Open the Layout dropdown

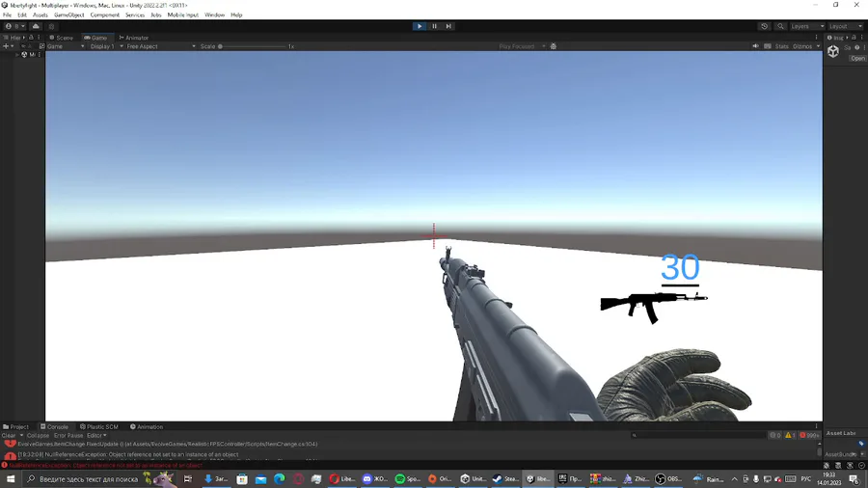845,26
